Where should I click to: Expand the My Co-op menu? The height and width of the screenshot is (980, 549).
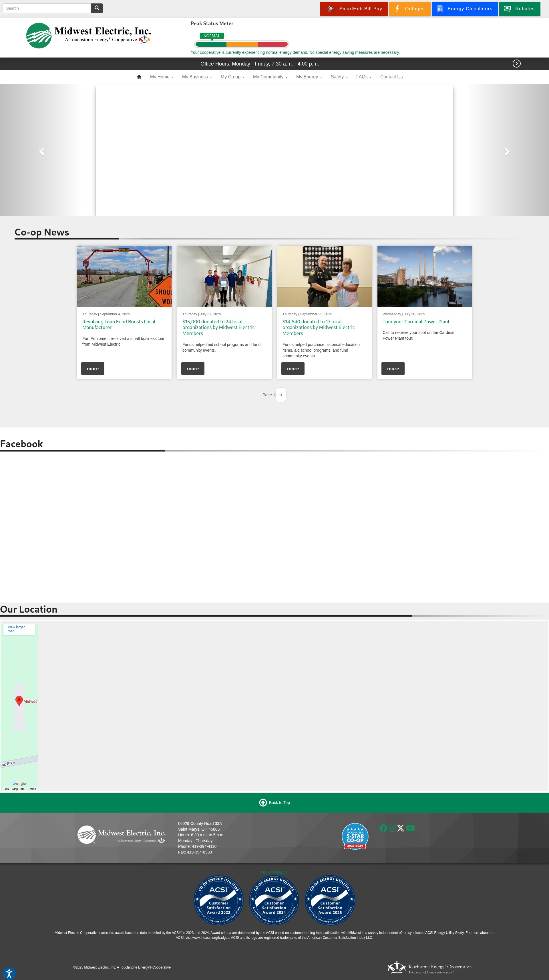[232, 77]
